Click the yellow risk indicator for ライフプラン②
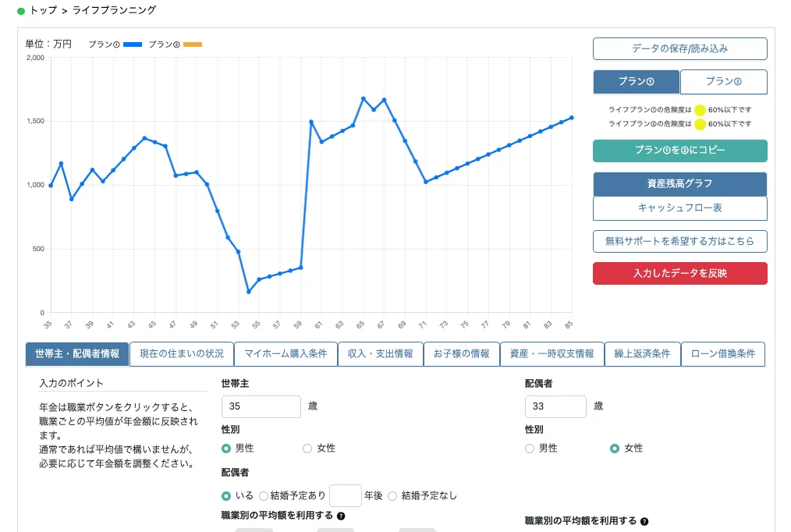Screen dimensions: 791x532 [x=700, y=124]
